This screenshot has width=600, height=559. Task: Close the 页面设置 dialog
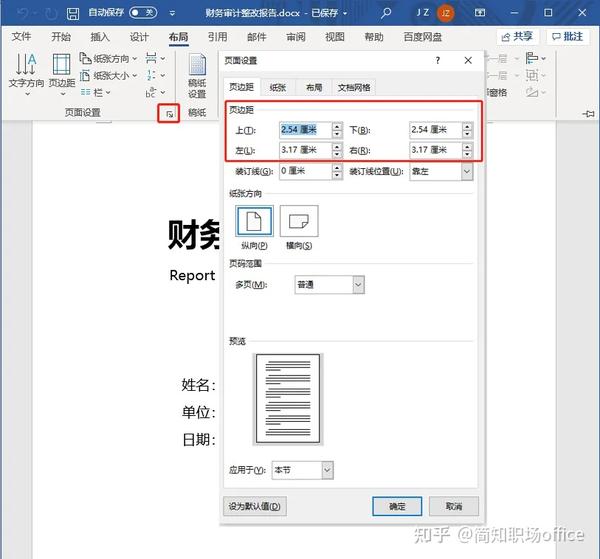468,60
